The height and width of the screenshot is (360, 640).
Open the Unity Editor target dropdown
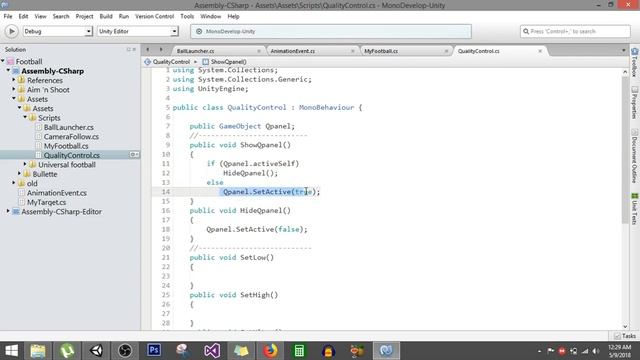click(x=138, y=31)
